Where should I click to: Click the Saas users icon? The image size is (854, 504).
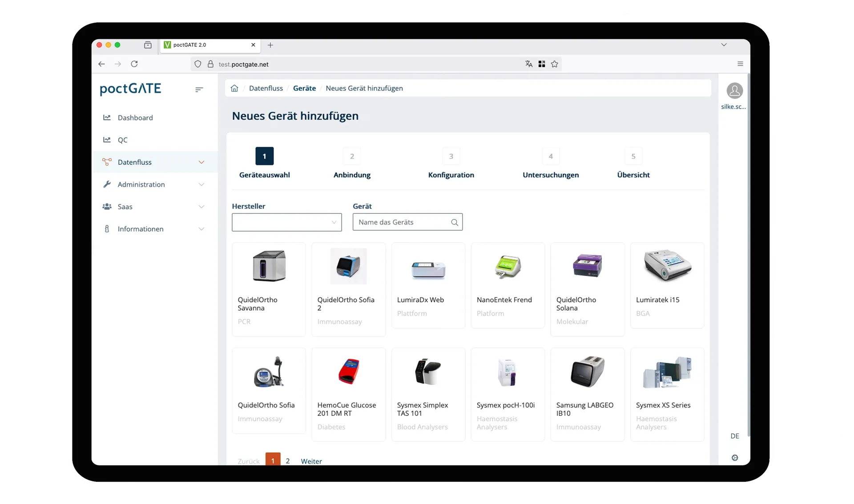(x=107, y=206)
